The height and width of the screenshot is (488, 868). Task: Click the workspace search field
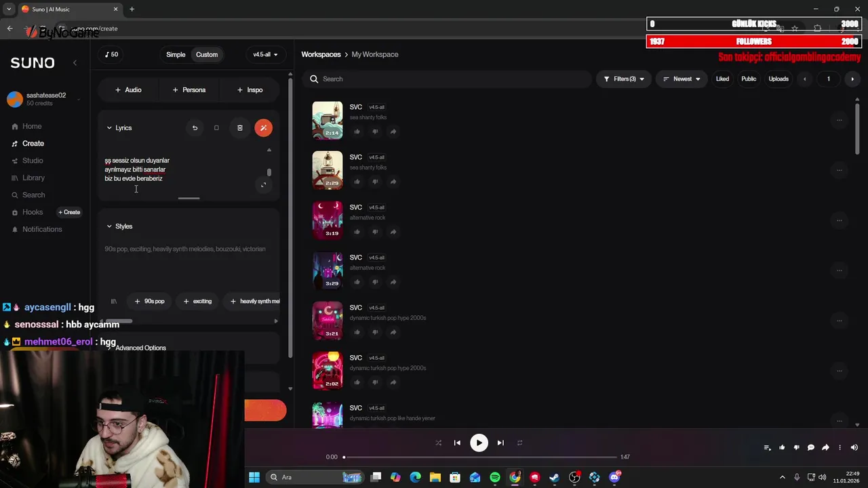tap(448, 79)
